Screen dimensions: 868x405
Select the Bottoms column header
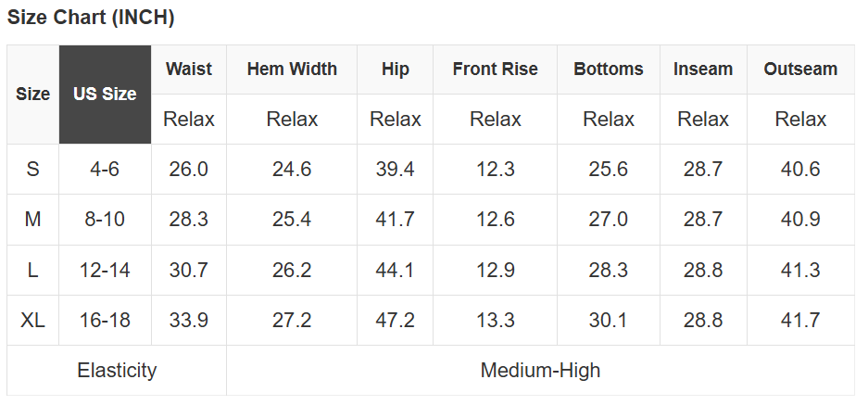tap(608, 70)
